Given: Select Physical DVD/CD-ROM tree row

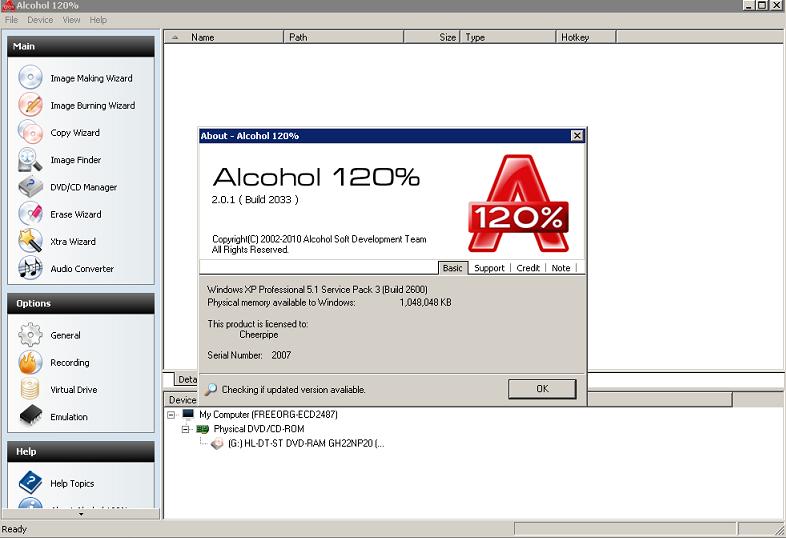Looking at the screenshot, I should point(259,429).
